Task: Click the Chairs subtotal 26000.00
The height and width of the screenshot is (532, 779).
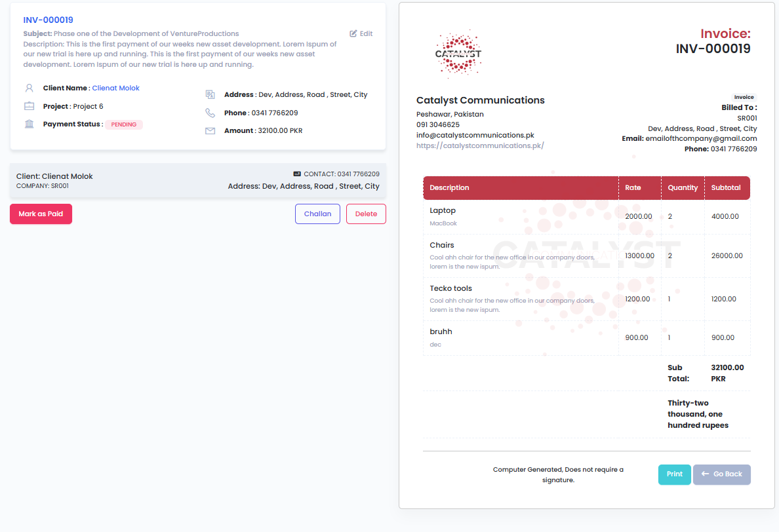Action: point(727,256)
